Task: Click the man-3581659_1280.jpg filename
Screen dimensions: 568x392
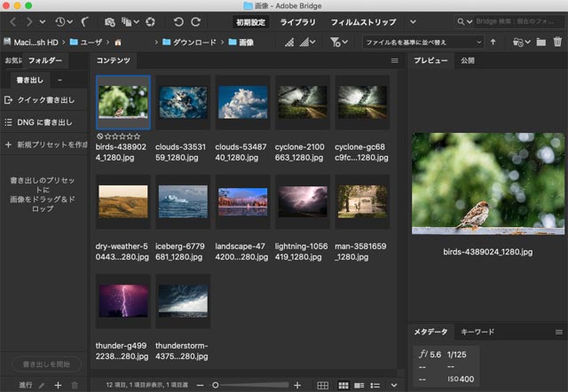Action: pyautogui.click(x=360, y=252)
